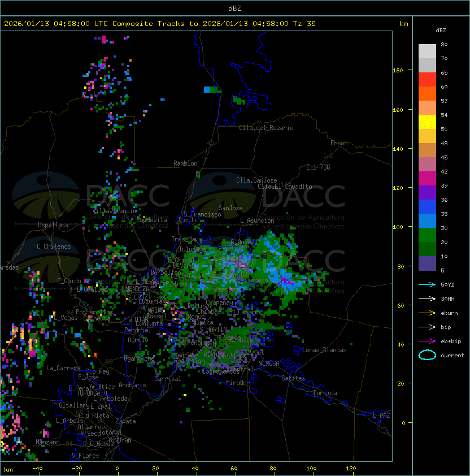Click the 'L_Asuncion' map label

tap(257, 220)
